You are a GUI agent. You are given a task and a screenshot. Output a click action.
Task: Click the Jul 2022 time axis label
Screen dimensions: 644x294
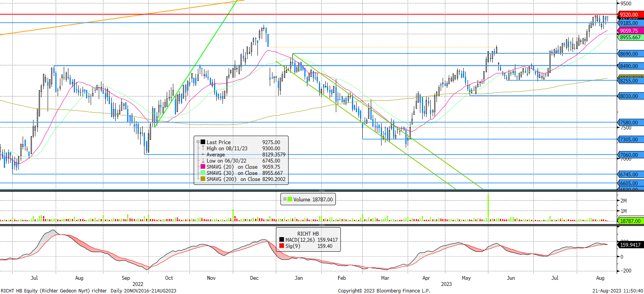(34, 277)
